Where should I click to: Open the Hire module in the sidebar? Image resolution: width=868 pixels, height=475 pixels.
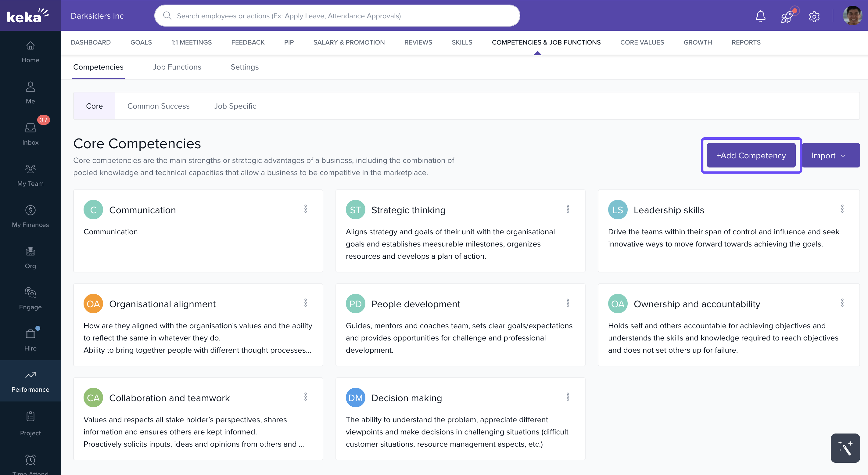point(30,340)
